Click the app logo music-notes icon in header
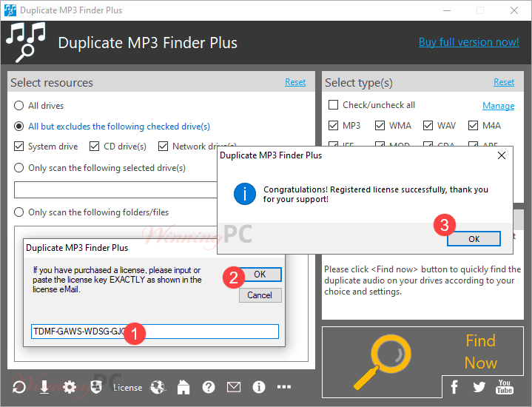The width and height of the screenshot is (532, 407). (x=26, y=42)
